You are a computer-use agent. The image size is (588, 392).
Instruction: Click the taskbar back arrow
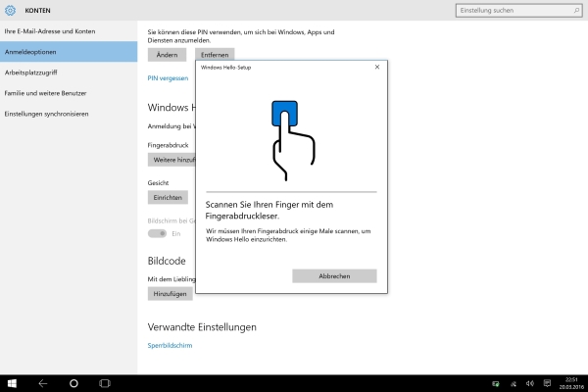(x=43, y=383)
